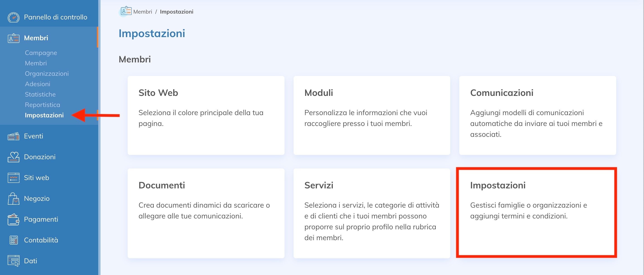Open Eventi via its ticket icon
Screen dimensions: 644x275
(x=14, y=136)
